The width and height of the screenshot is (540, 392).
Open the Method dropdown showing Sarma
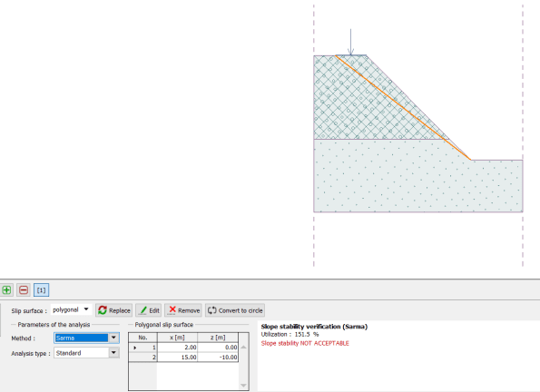click(86, 338)
